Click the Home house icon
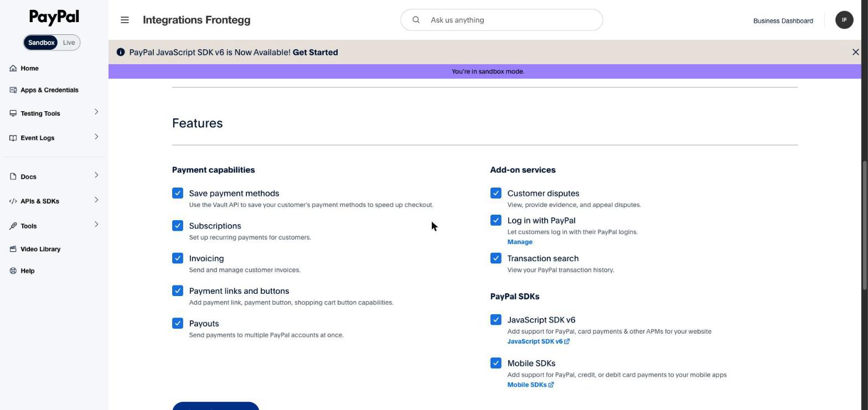868x410 pixels. click(x=13, y=68)
